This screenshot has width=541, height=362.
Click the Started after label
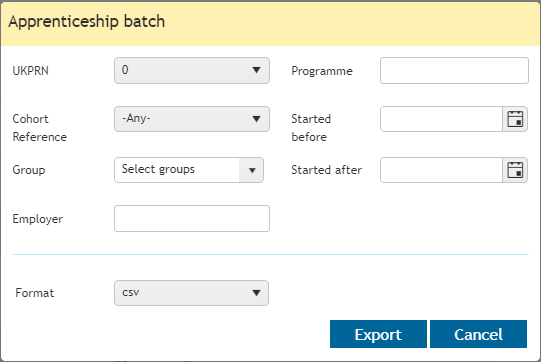point(326,170)
